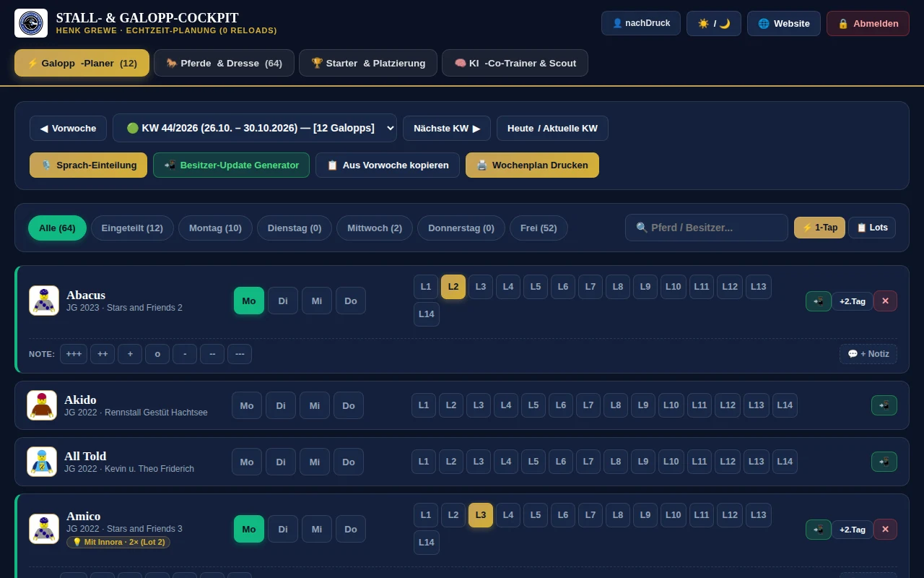Image resolution: width=924 pixels, height=578 pixels.
Task: Open the Website link button
Action: (784, 23)
